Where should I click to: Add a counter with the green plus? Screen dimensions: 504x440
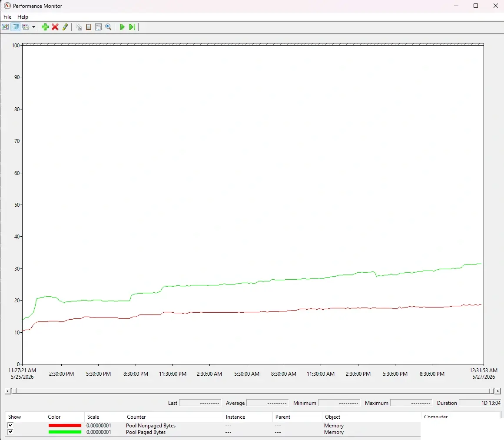coord(45,27)
